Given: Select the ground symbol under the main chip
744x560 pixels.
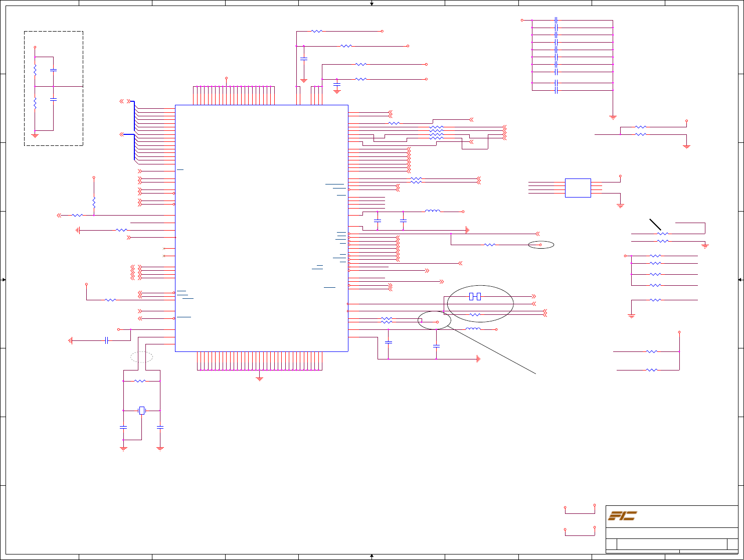Looking at the screenshot, I should (260, 379).
